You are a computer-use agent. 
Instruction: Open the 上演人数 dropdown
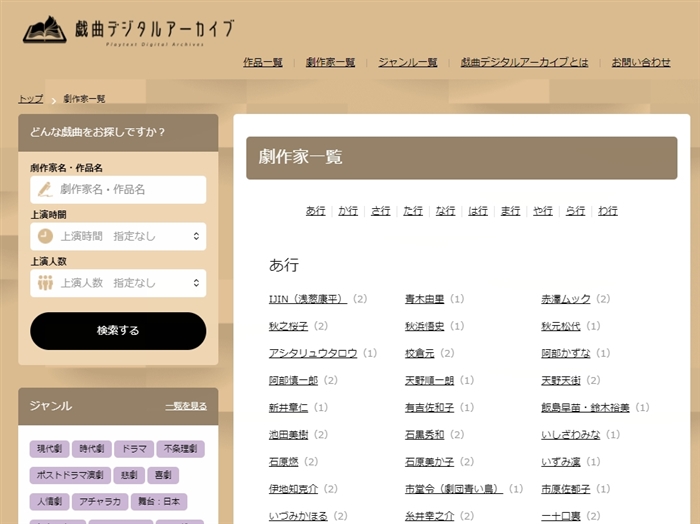(x=118, y=283)
